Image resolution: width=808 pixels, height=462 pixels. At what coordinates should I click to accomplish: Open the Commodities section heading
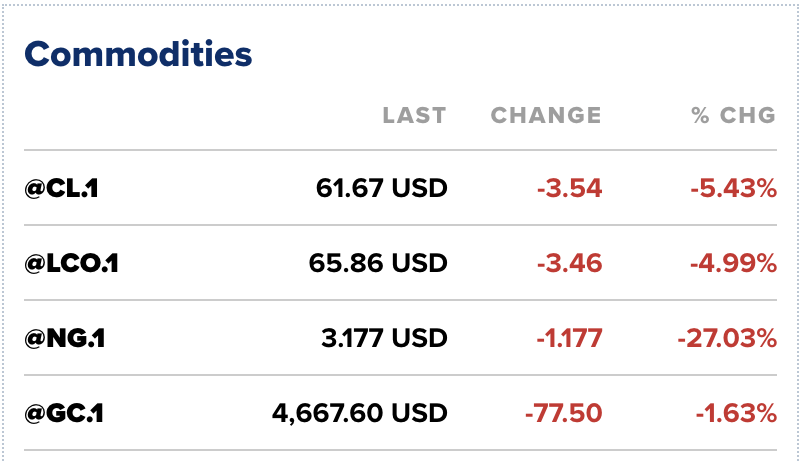(138, 53)
